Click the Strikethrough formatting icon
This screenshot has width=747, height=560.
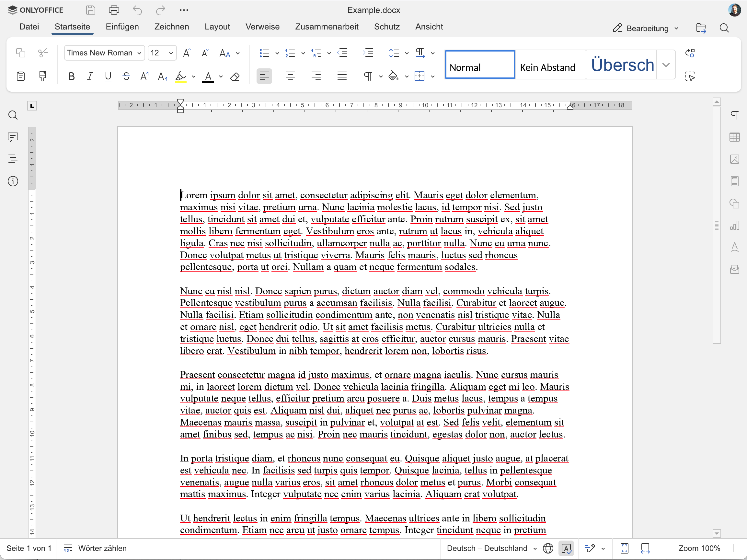(x=126, y=77)
